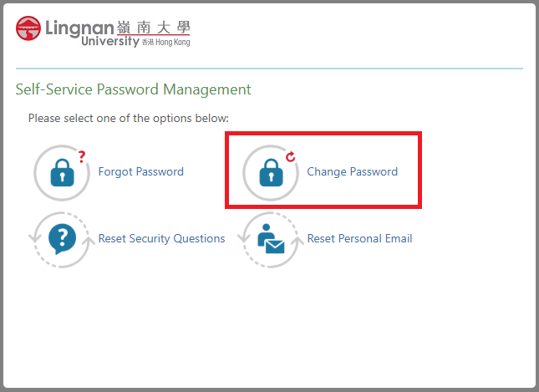Click the Reset Security Questions speech bubble icon
Image resolution: width=539 pixels, height=392 pixels.
pos(62,239)
